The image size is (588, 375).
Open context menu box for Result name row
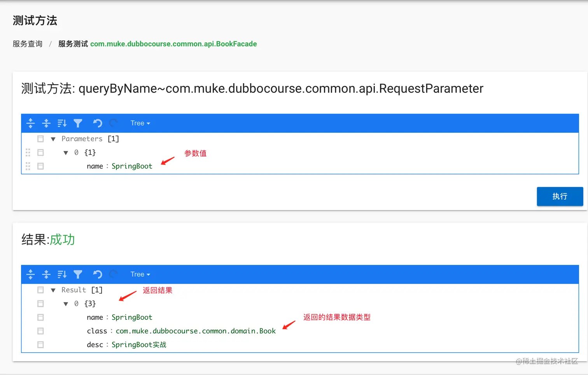coord(40,317)
